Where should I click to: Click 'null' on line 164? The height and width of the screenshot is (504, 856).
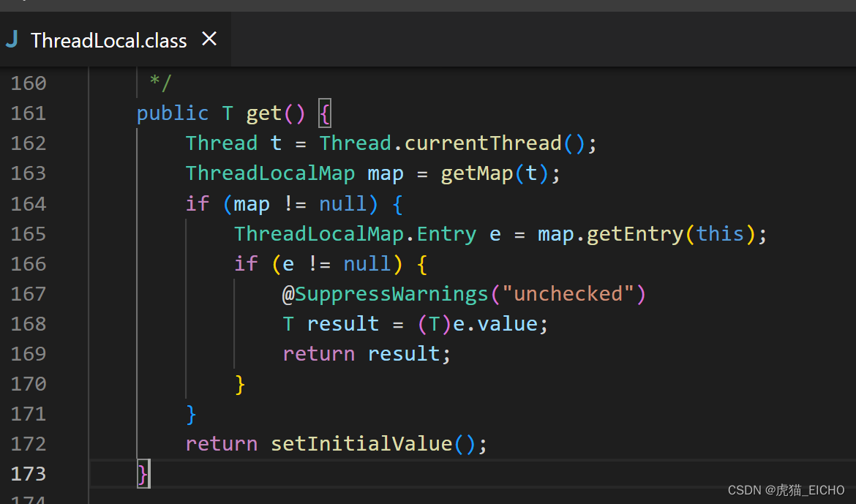click(x=343, y=204)
